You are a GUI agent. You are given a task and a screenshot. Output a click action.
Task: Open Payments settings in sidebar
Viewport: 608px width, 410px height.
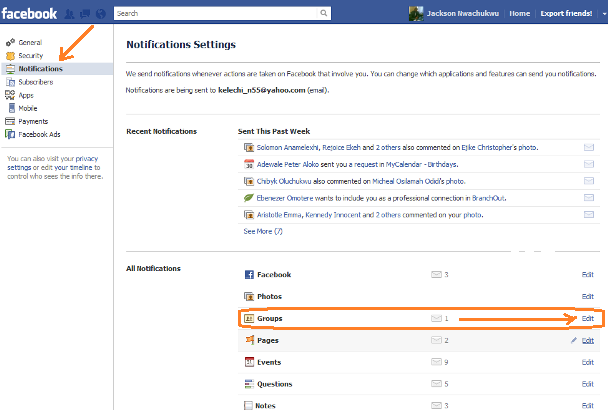coord(33,121)
